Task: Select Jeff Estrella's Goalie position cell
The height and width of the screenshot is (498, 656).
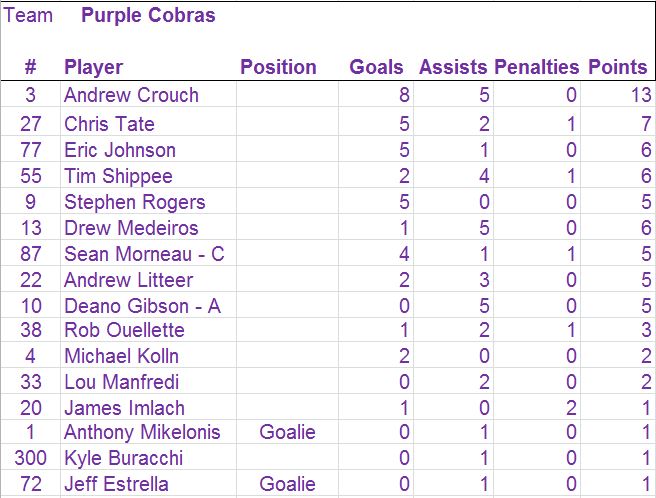Action: point(287,484)
